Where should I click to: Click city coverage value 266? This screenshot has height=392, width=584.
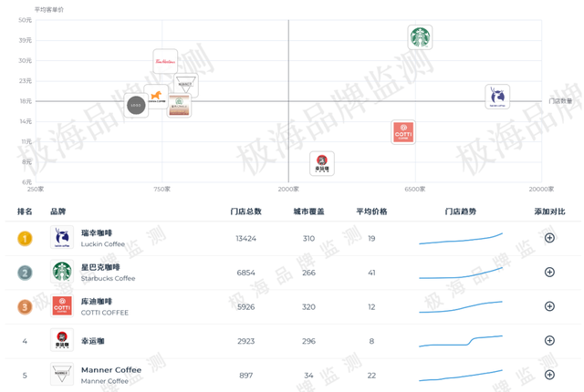tap(308, 273)
